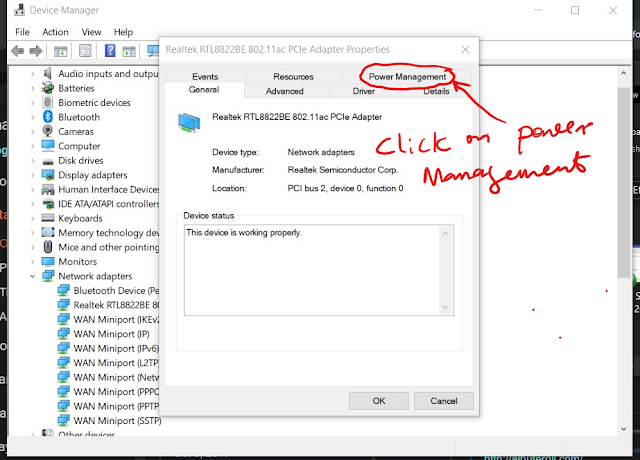
Task: Click 'PCI bus 2, device 0, function 0' text
Action: tap(345, 188)
